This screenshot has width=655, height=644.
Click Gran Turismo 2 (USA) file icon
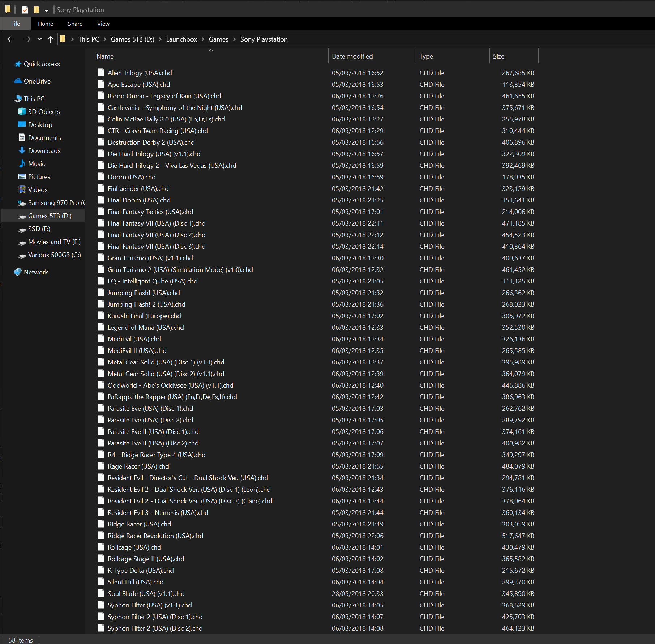click(x=101, y=269)
